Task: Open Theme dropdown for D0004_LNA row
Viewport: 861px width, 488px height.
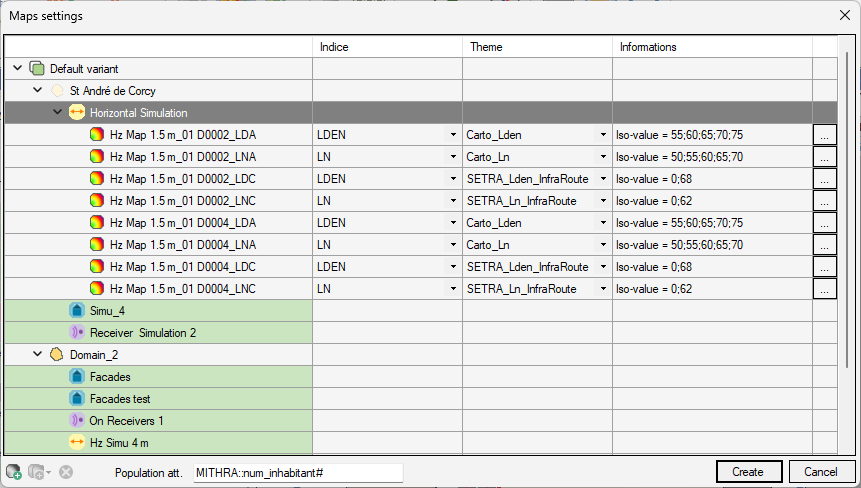Action: click(x=603, y=244)
